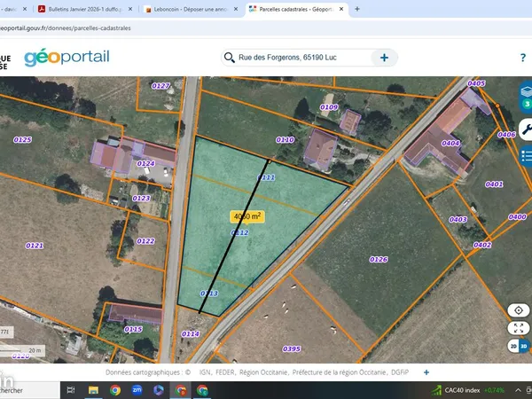Viewport: 532px width, 399px height.
Task: Open the first Chrome taskbar icon
Action: pos(115,390)
